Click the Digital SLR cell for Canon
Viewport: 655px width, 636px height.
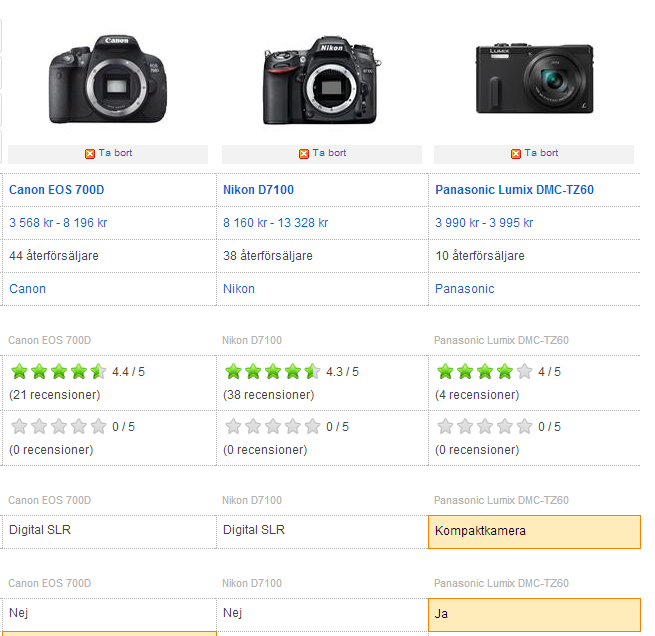point(109,531)
